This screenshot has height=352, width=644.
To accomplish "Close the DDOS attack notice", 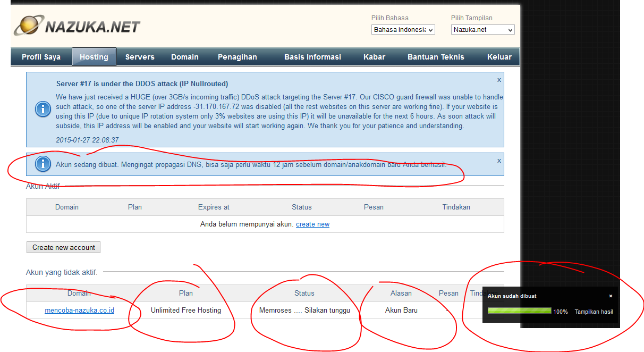I will point(499,80).
